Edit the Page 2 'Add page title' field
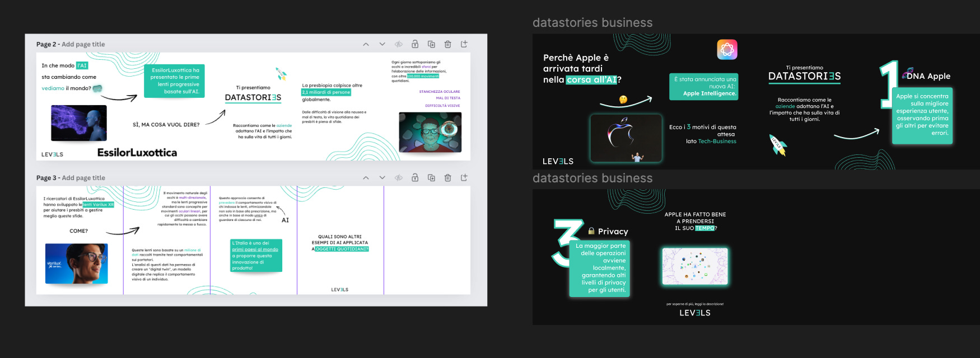The width and height of the screenshot is (980, 358). (83, 44)
